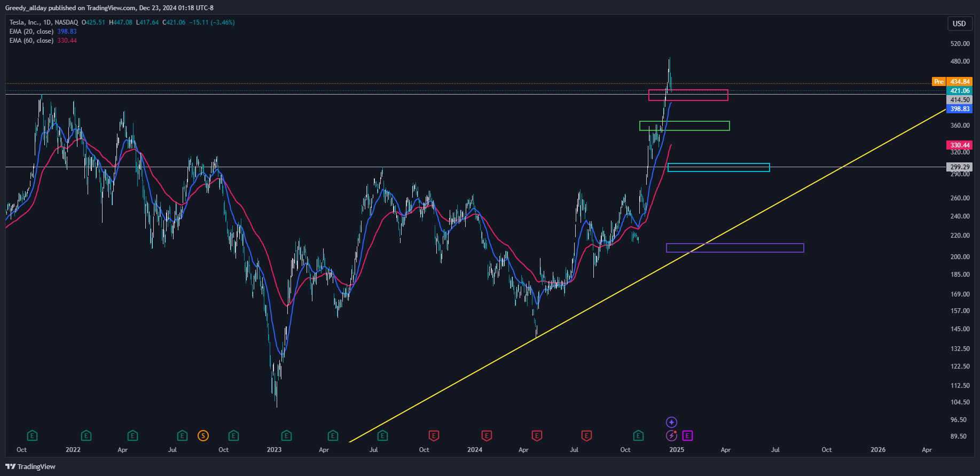Click the earnings marker for July 2022

click(182, 436)
